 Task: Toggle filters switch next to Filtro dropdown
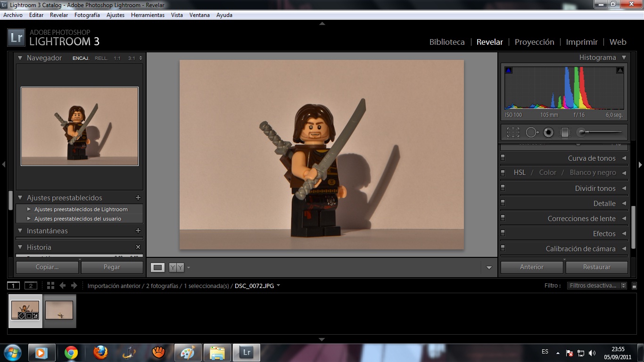point(635,286)
